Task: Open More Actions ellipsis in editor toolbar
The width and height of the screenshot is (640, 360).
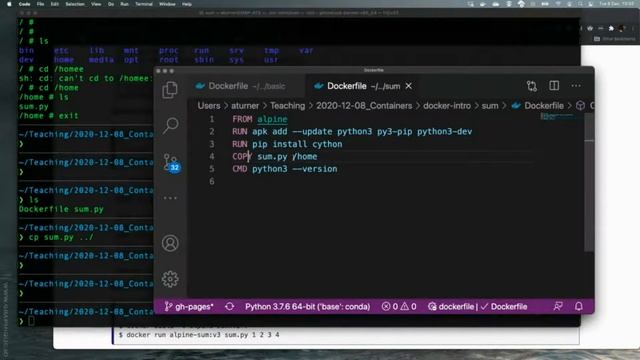Action: 576,86
